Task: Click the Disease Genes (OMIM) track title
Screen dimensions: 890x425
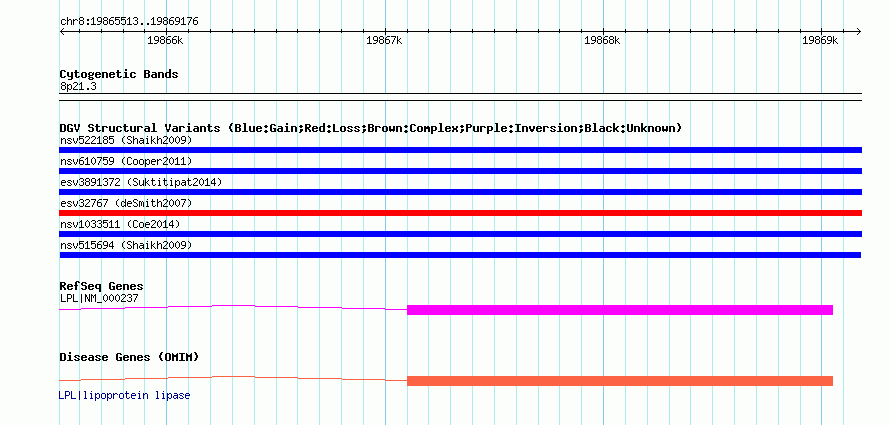Action: point(129,357)
